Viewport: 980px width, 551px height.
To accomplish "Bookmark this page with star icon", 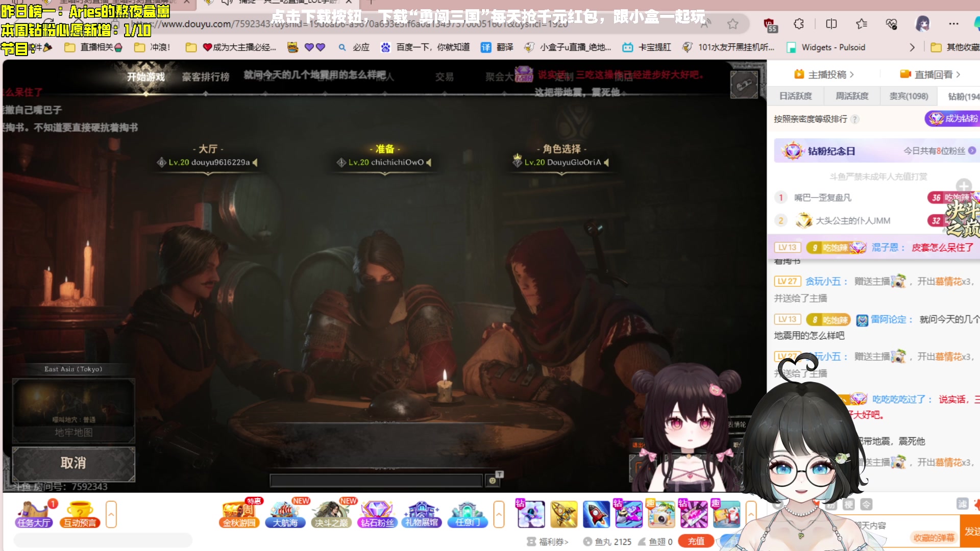I will coord(733,24).
